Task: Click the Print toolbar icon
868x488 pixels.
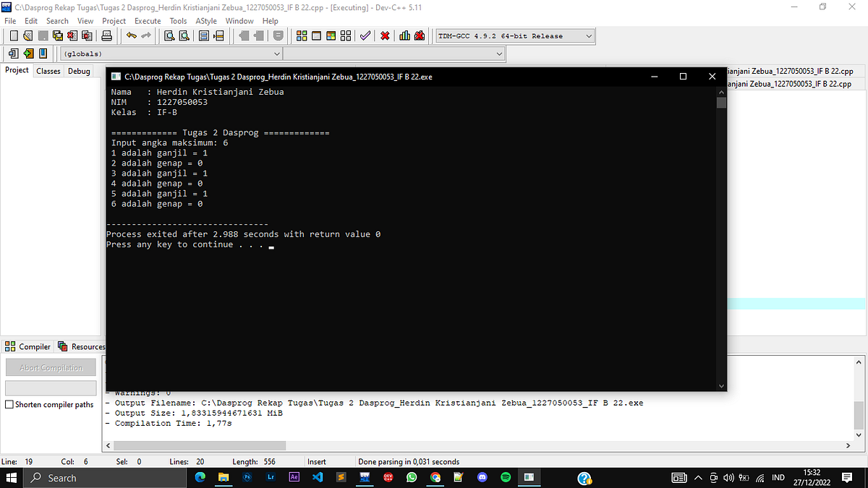Action: (106, 35)
